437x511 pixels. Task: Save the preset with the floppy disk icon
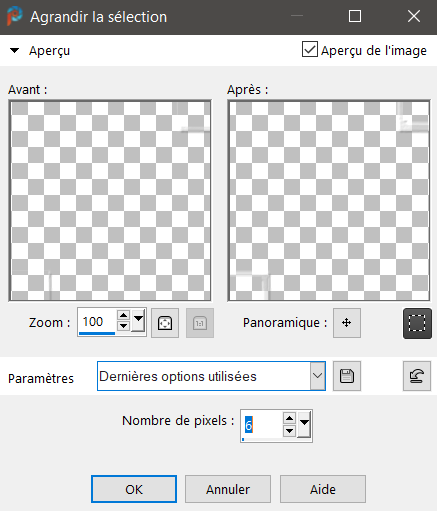347,376
